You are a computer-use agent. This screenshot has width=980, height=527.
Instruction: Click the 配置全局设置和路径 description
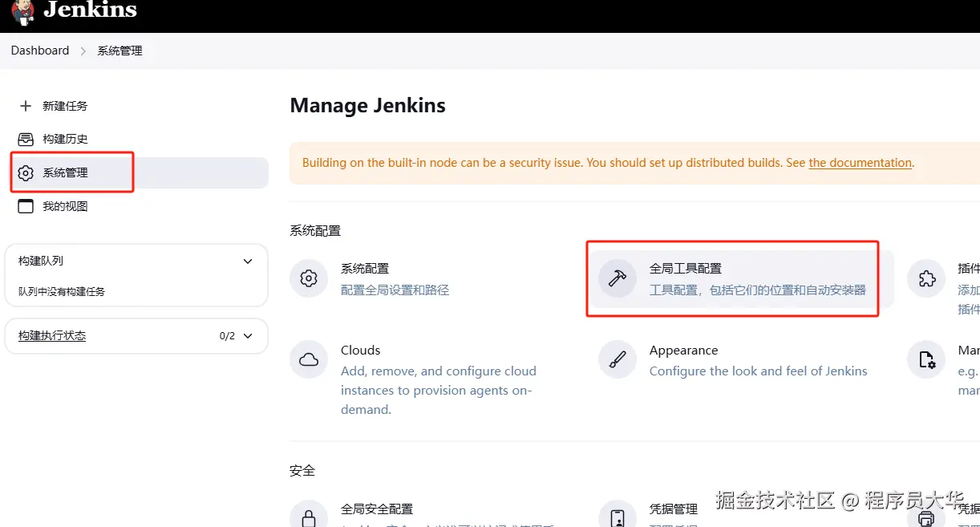[395, 290]
